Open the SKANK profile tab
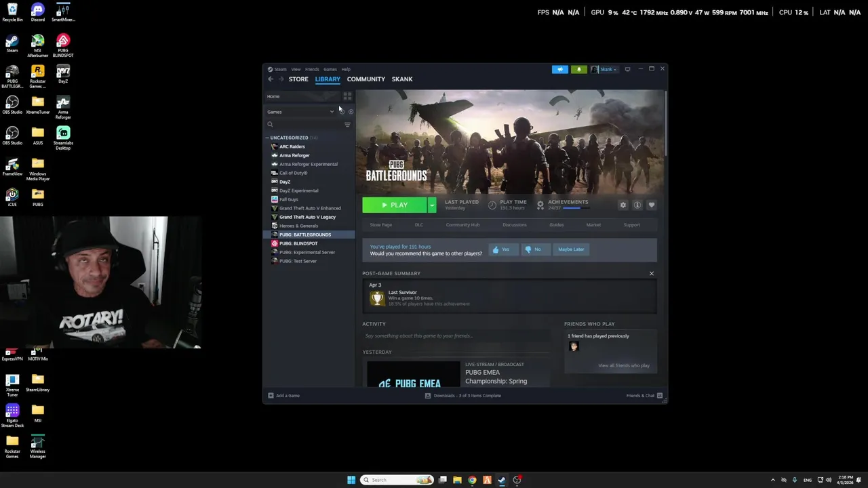 402,79
